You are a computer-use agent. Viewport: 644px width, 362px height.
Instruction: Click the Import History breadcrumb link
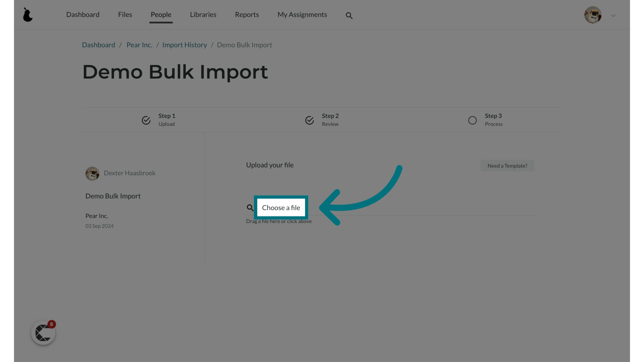[x=184, y=45]
